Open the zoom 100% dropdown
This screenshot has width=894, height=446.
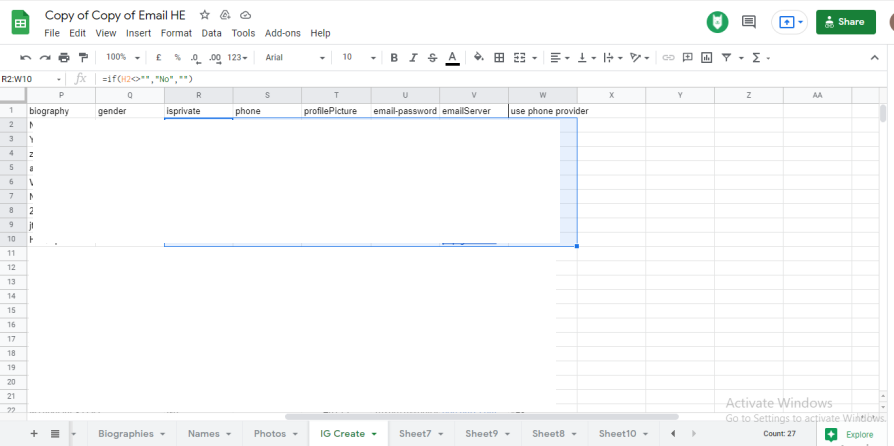[x=123, y=58]
